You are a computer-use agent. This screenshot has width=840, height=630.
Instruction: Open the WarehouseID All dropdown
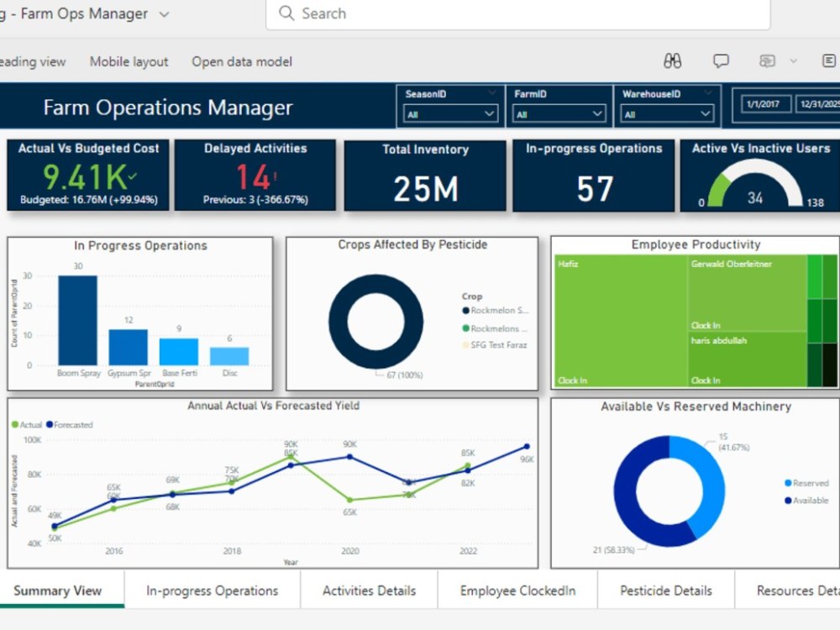tap(668, 114)
